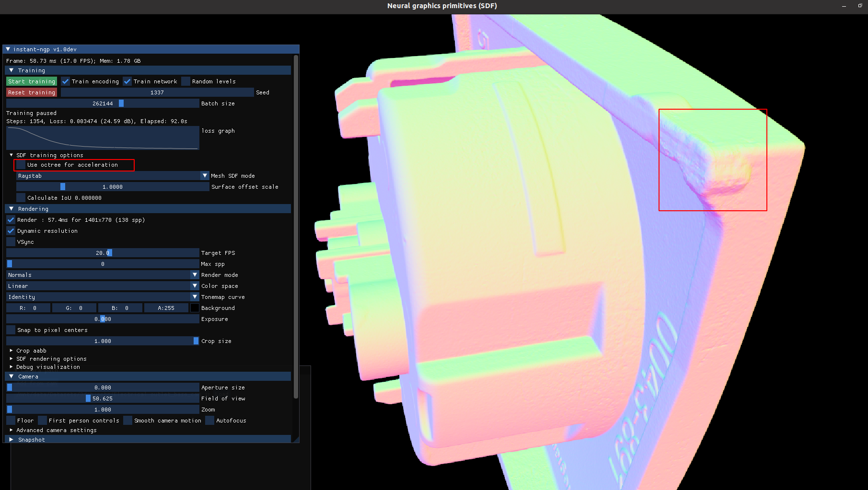Click the Reset training button
This screenshot has width=868, height=490.
pos(31,92)
